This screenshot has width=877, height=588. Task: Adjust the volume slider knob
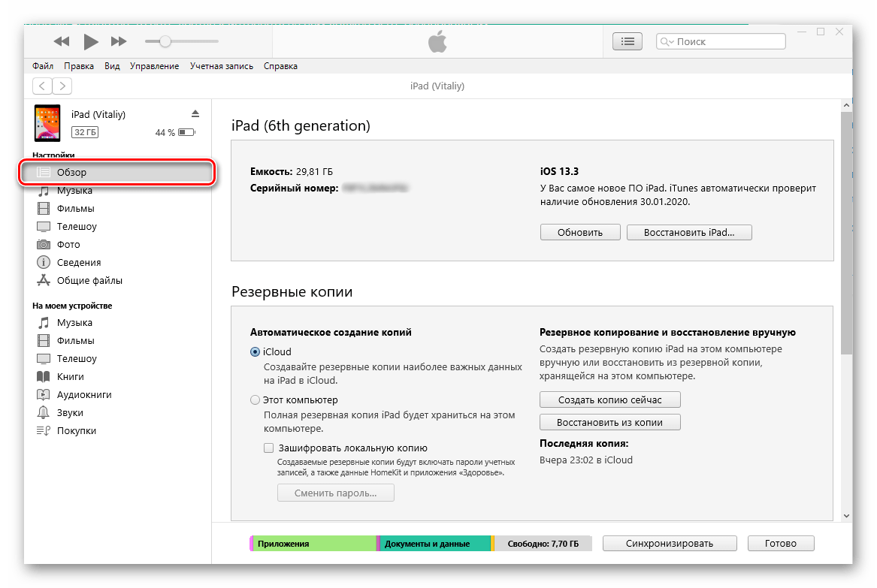pos(165,41)
